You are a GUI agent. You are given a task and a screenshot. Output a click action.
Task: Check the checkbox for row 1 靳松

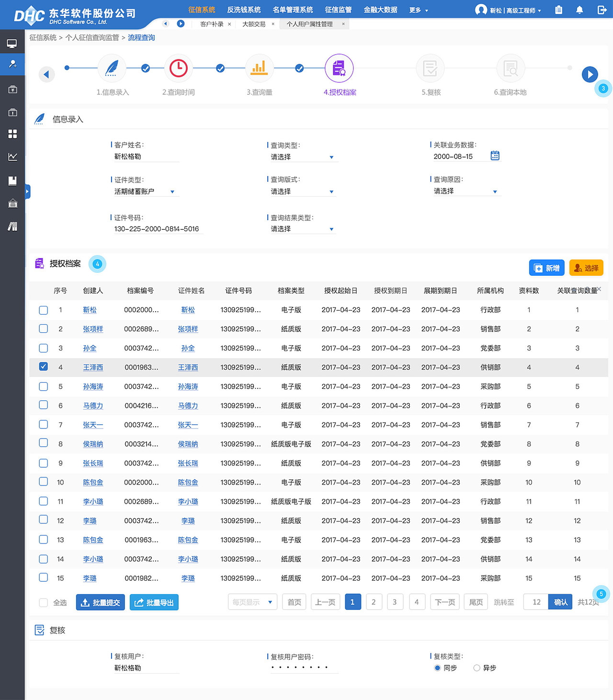coord(43,310)
